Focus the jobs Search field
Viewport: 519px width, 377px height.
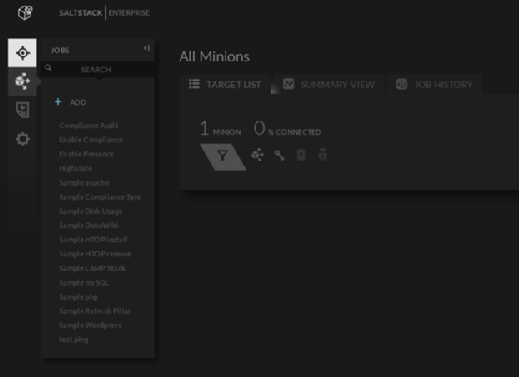tap(98, 69)
